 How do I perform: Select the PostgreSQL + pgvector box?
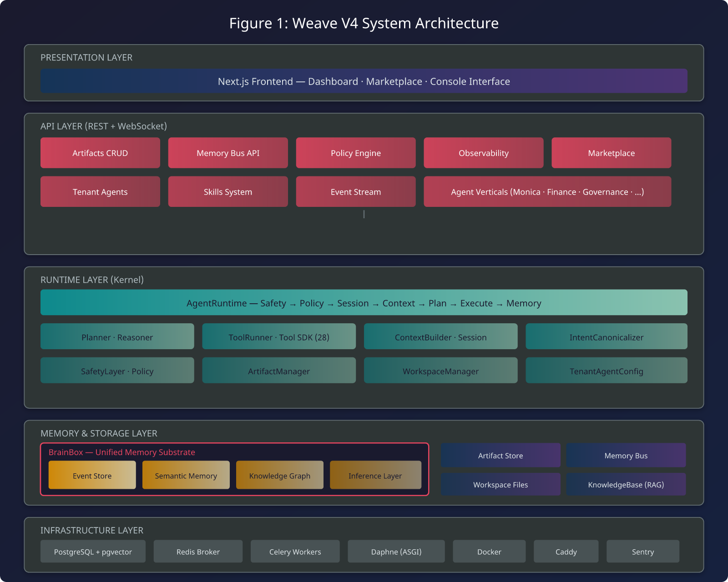(x=93, y=552)
